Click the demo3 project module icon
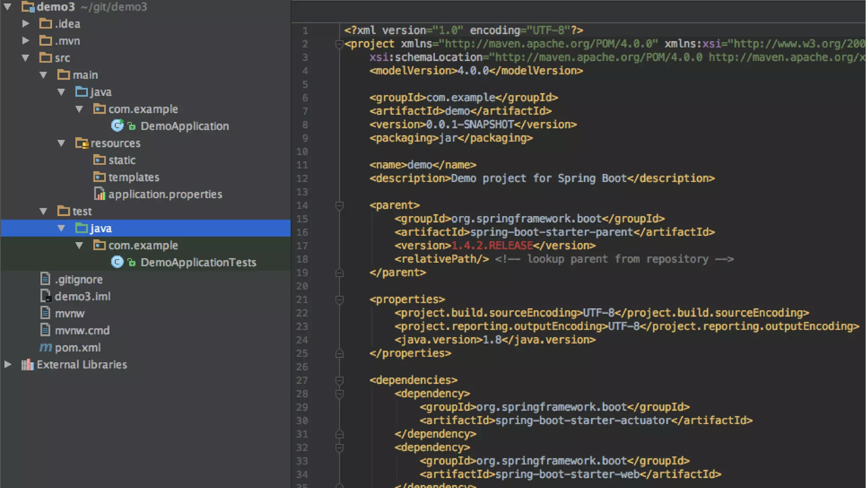Screen dimensions: 868x488 (28, 7)
